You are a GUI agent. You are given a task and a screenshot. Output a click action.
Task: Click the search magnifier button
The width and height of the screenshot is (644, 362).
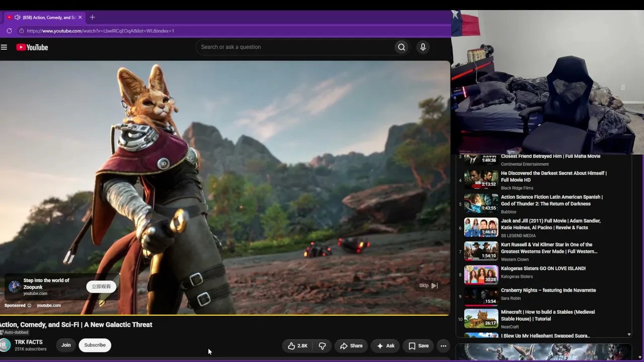coord(401,47)
